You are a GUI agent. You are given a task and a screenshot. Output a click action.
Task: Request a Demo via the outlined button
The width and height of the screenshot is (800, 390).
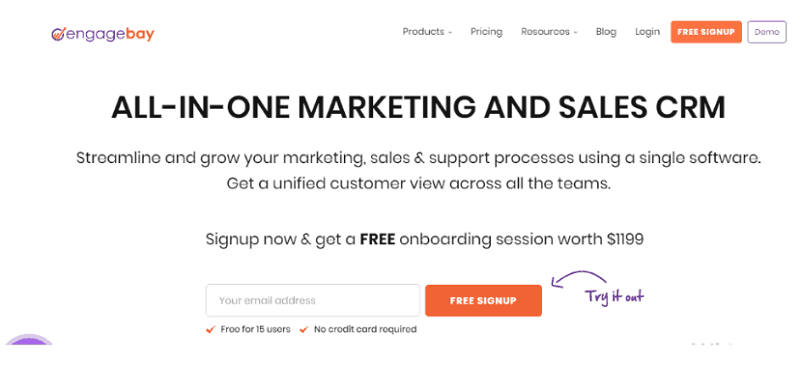[767, 32]
